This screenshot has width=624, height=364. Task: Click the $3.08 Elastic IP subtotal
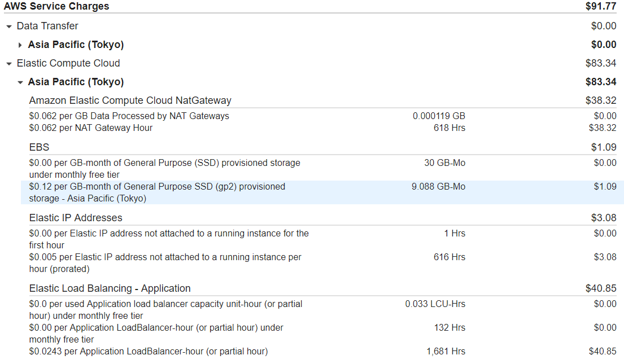[x=603, y=218]
